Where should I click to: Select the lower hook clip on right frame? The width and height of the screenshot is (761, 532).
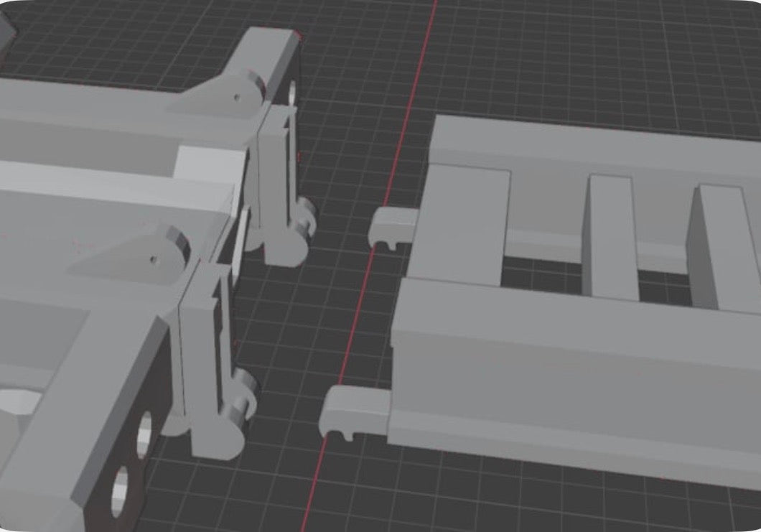[x=354, y=412]
